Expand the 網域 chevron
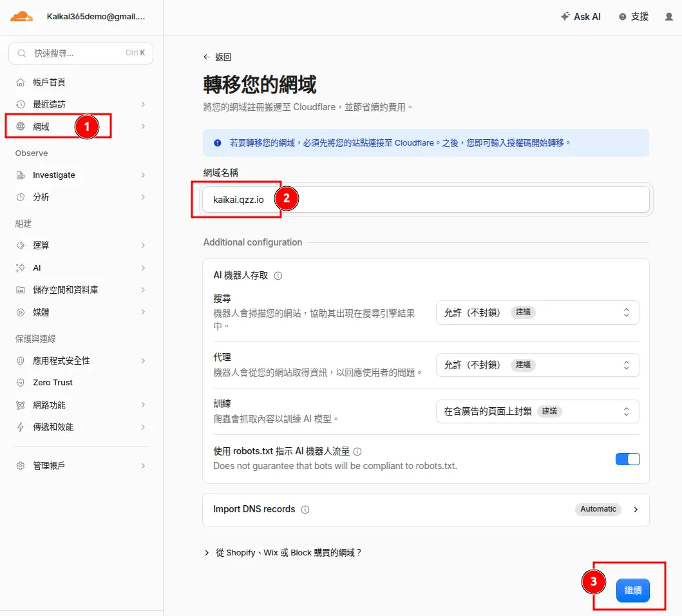This screenshot has width=682, height=616. pos(143,126)
